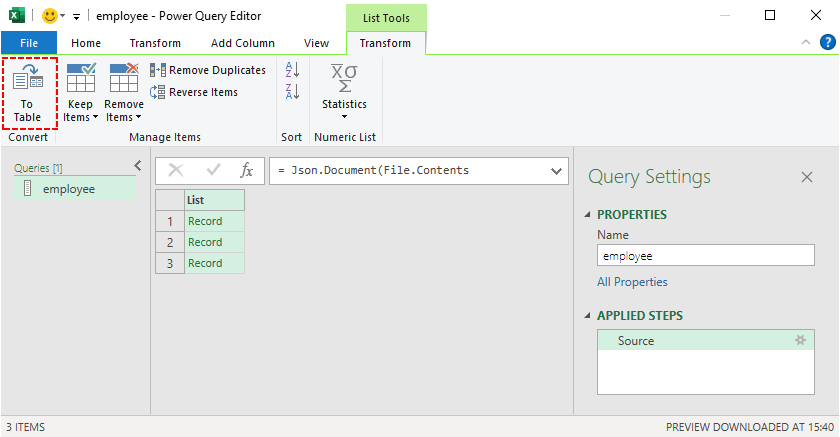Click the preview downloaded status text

749,427
